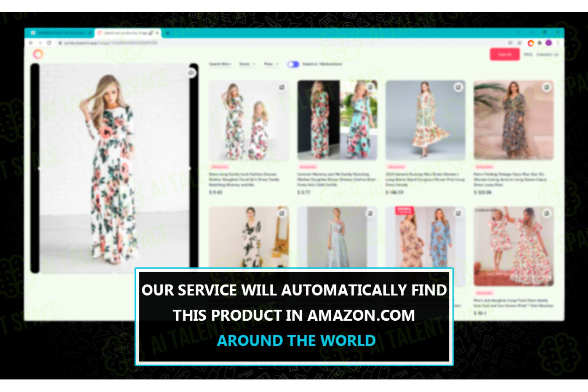Expand the Price dropdown
The width and height of the screenshot is (588, 392).
pos(271,64)
